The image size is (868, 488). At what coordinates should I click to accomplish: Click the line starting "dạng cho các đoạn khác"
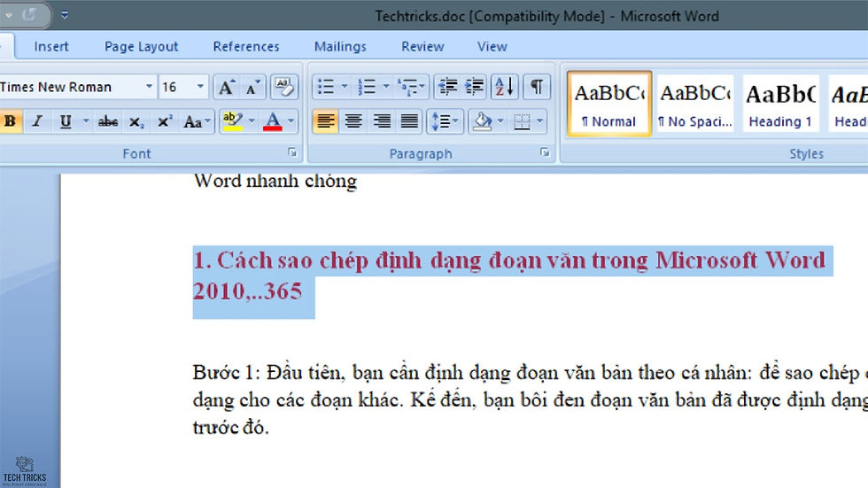pos(531,399)
